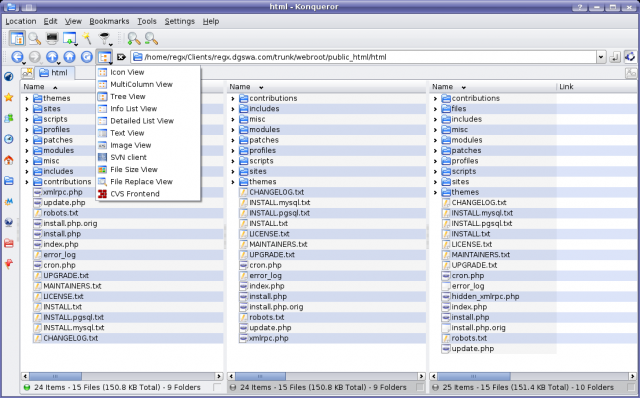Expand the themes folder in left pane

[27, 98]
